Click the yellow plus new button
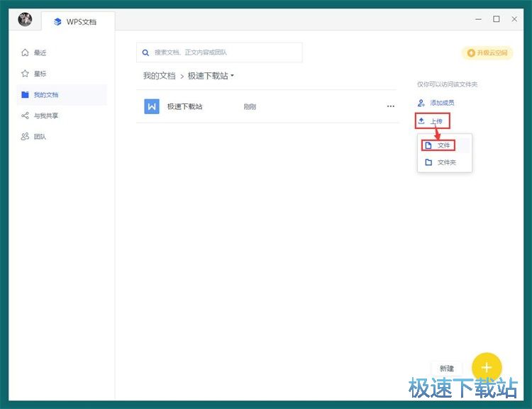532x409 pixels. 487,367
